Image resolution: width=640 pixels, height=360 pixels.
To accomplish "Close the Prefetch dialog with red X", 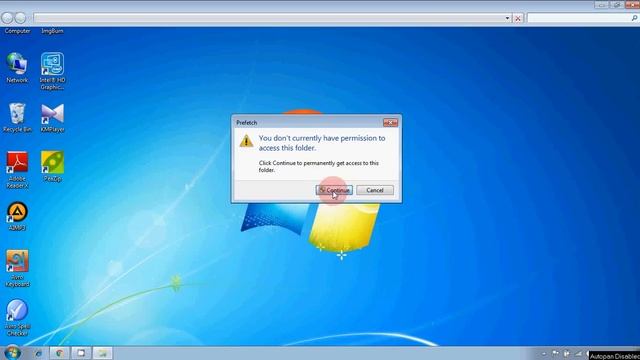I will point(390,122).
